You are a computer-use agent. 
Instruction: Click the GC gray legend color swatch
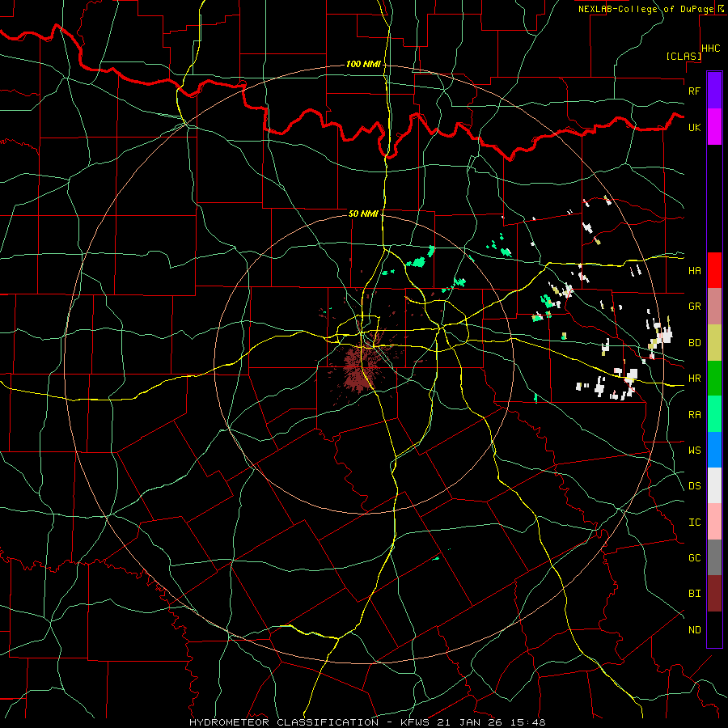[x=714, y=557]
